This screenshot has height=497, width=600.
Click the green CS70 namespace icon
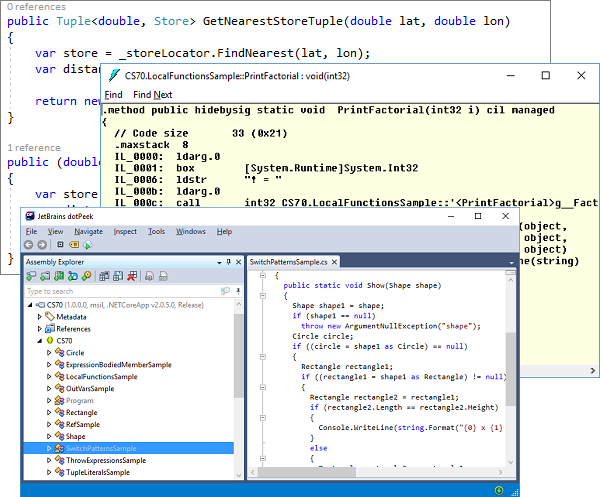50,341
